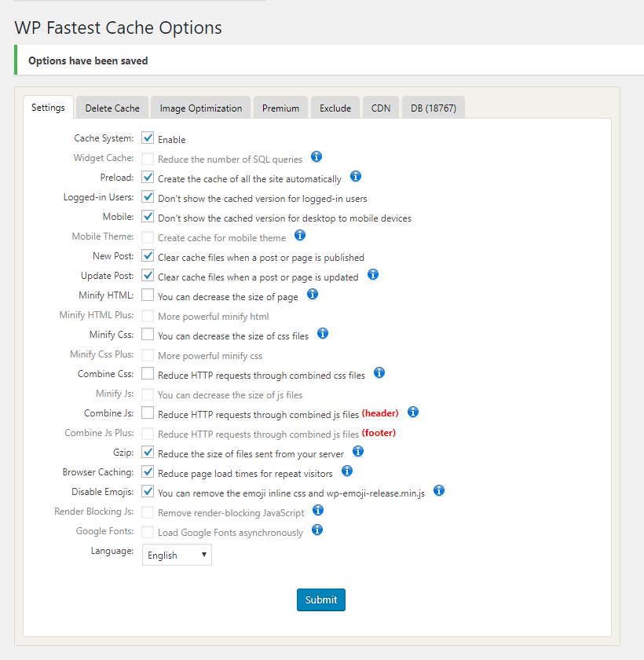This screenshot has width=644, height=660.
Task: Click info icon for Combine Js header
Action: 413,412
